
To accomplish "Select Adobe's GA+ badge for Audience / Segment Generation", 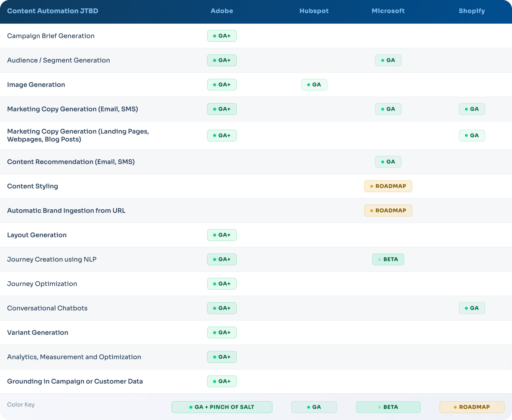I will 222,60.
